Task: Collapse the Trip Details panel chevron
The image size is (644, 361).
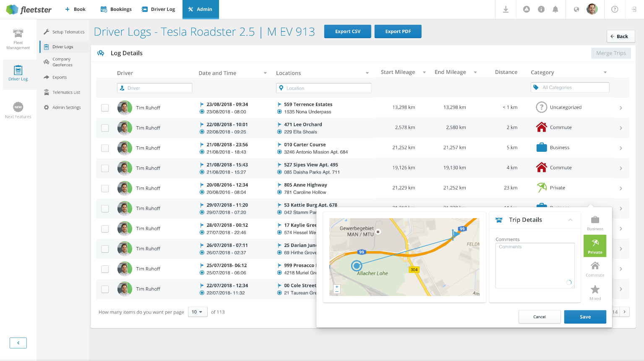Action: click(570, 220)
